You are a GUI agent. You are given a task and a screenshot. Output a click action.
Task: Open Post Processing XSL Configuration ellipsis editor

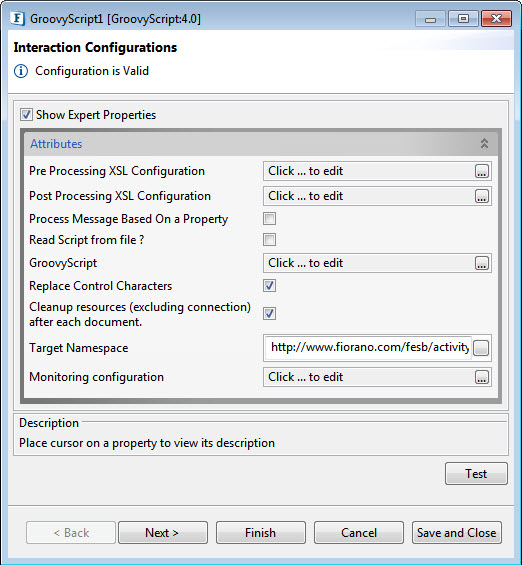tap(482, 196)
